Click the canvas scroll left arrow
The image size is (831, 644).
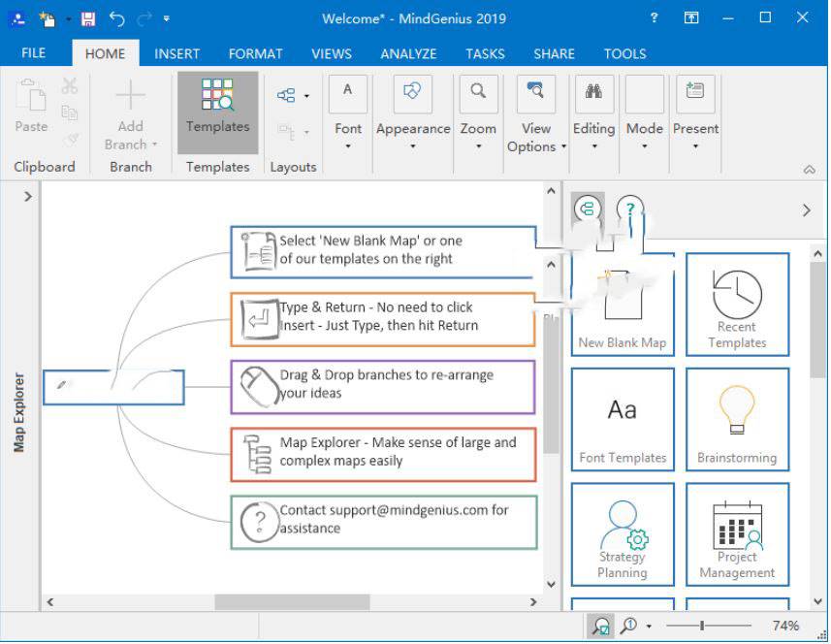click(49, 602)
